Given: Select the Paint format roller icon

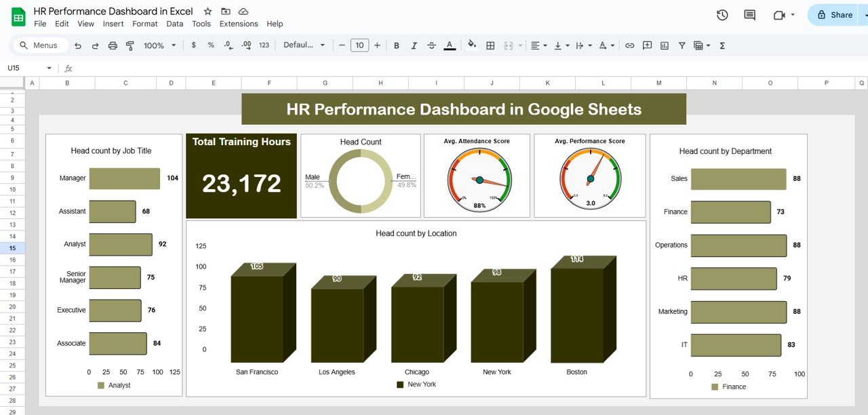Looking at the screenshot, I should coord(130,45).
